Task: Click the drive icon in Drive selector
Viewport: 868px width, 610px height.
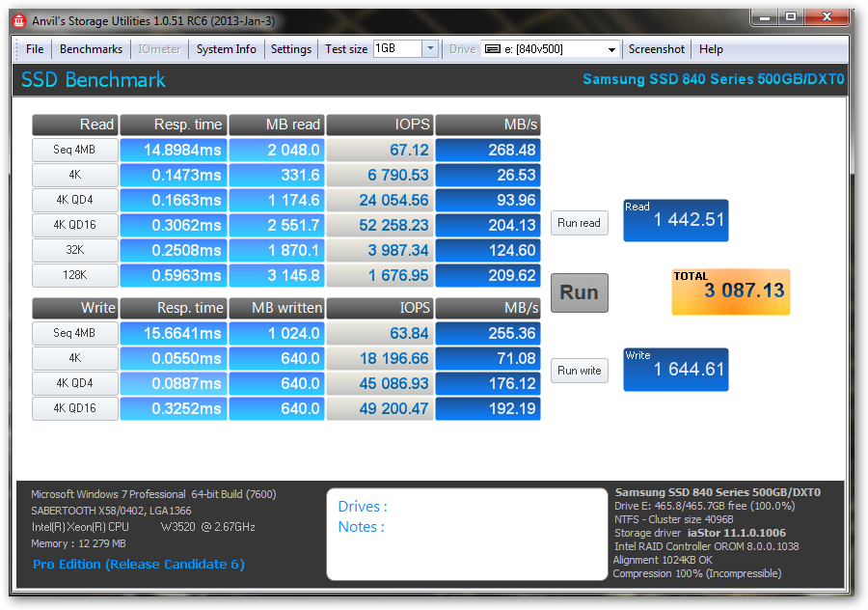Action: pos(492,49)
